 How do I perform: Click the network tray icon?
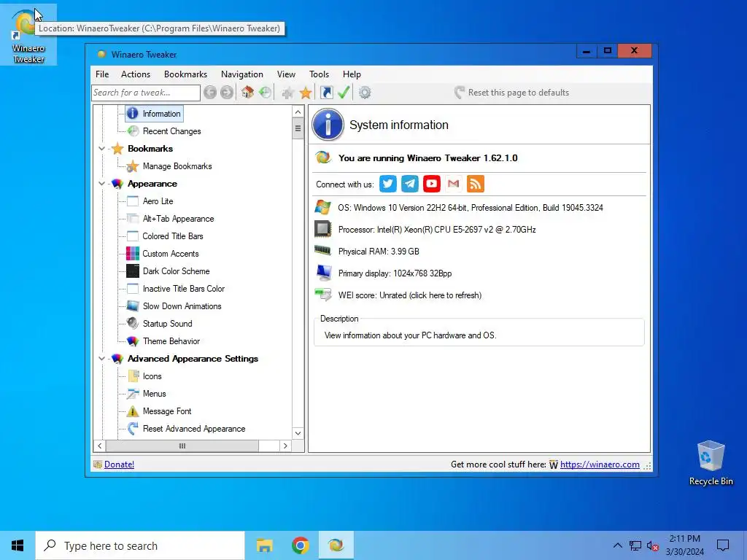click(x=635, y=545)
